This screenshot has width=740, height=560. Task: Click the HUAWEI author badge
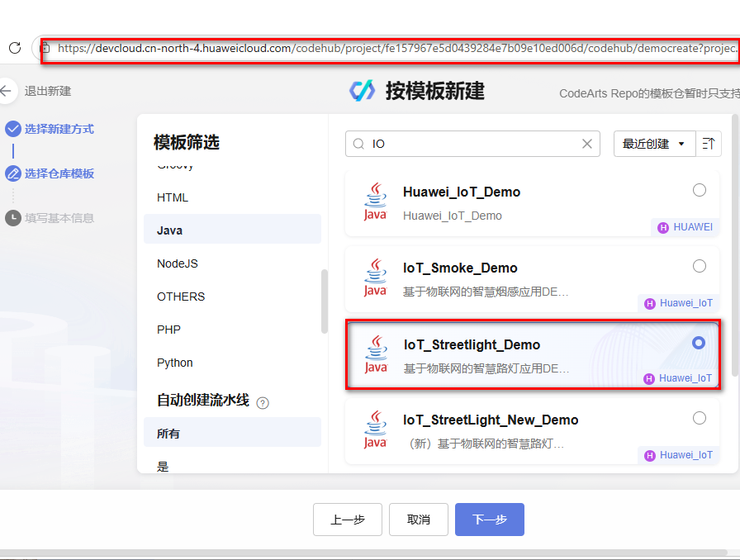685,227
